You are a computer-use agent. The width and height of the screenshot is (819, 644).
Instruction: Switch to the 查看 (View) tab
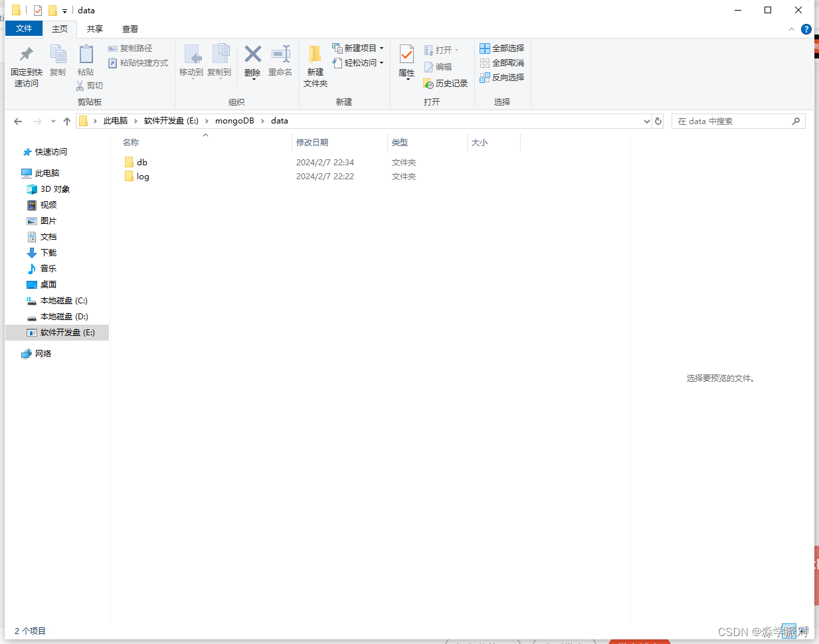click(130, 29)
